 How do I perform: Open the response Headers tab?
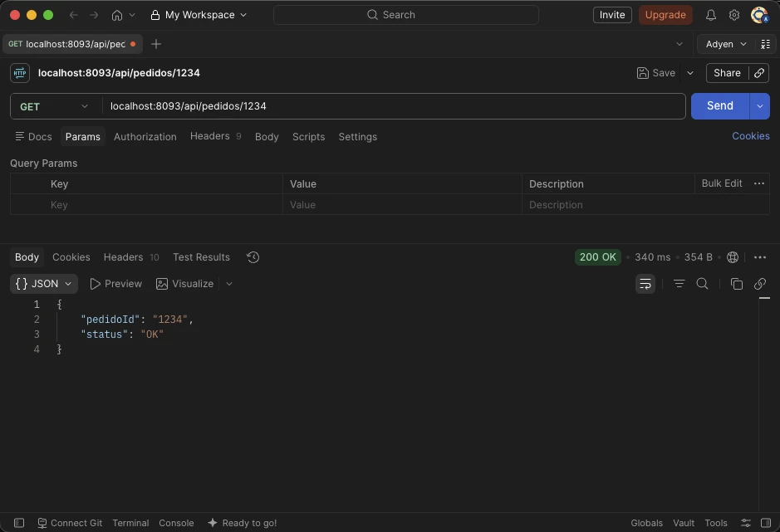pos(131,257)
